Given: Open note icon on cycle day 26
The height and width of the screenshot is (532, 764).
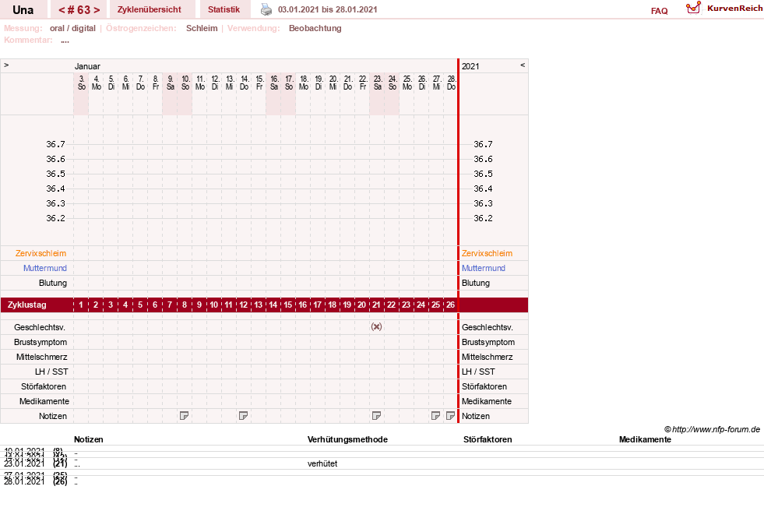Looking at the screenshot, I should tap(450, 416).
